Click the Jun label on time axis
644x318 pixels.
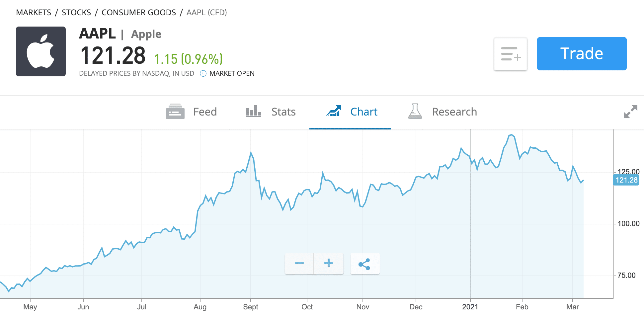pos(83,307)
